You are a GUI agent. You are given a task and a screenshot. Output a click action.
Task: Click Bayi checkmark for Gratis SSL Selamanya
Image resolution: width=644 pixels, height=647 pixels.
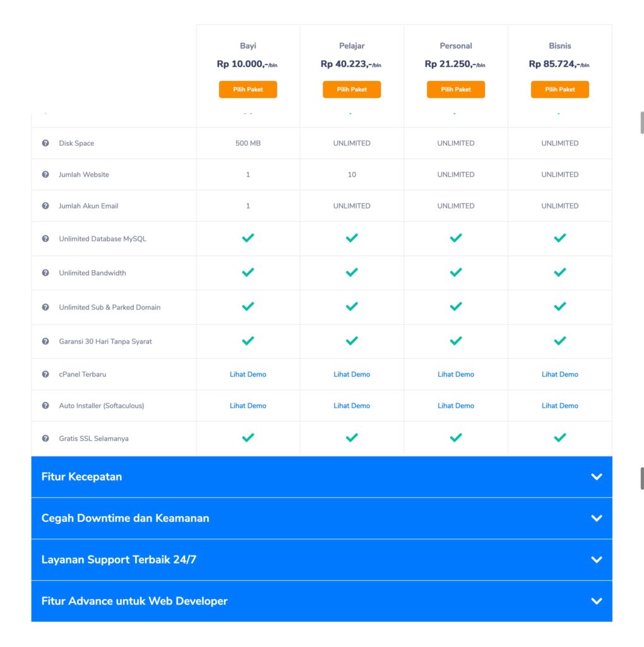(x=247, y=437)
